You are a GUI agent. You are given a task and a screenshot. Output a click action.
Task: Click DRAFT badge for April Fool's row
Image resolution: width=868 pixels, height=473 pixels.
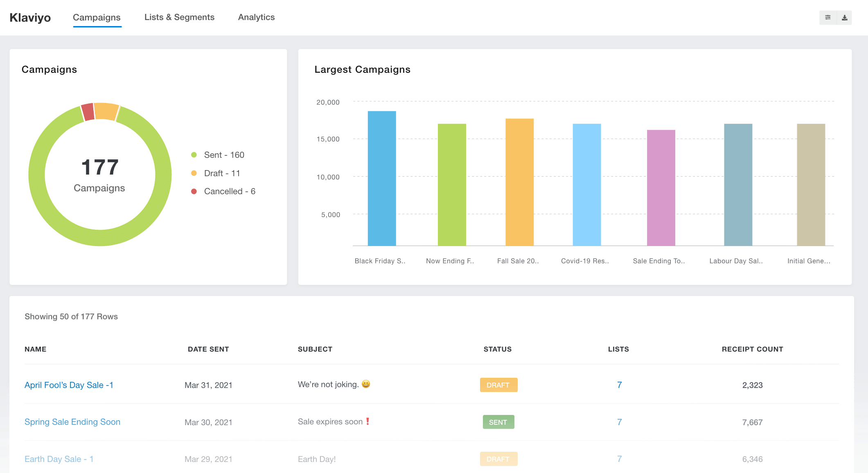(498, 385)
